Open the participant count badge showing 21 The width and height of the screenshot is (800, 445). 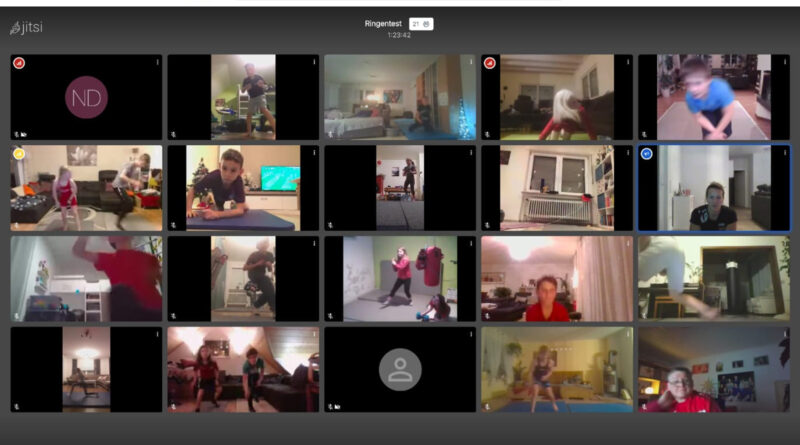tap(421, 24)
